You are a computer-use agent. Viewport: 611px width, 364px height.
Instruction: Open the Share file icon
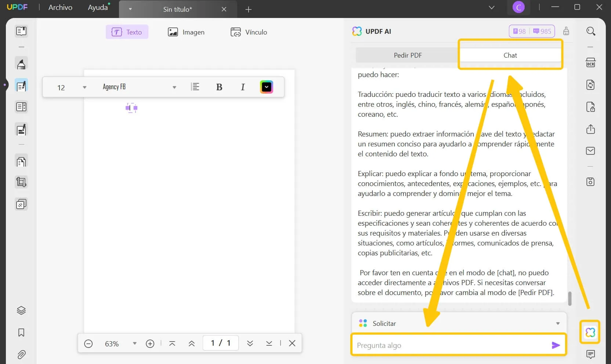[590, 129]
